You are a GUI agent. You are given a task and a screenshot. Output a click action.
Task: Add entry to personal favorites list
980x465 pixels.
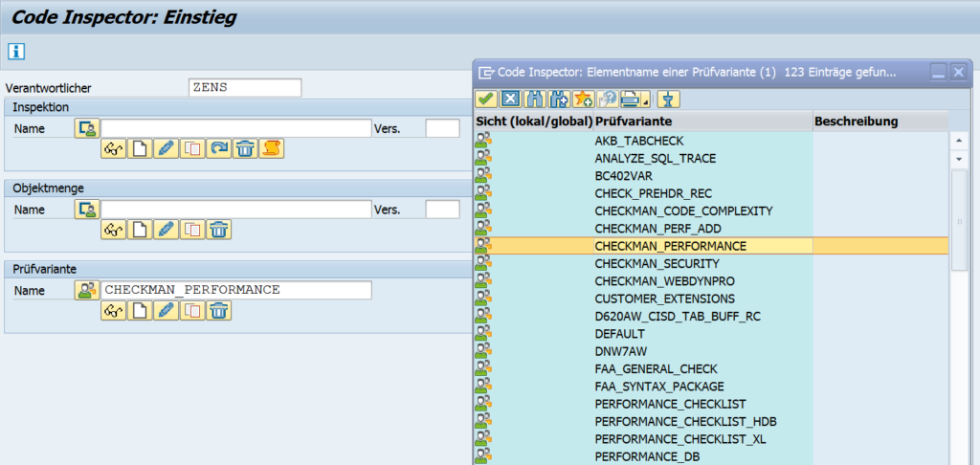click(x=583, y=99)
